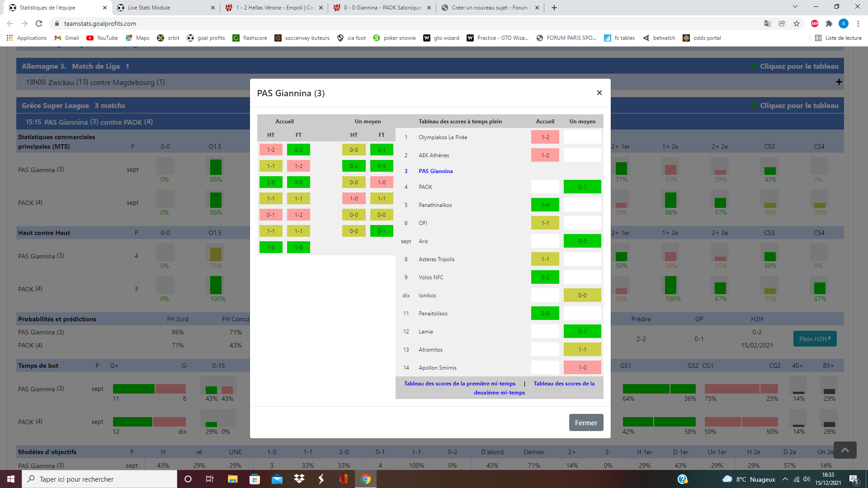Image resolution: width=868 pixels, height=488 pixels.
Task: Open gto wizard bookmark
Action: point(441,38)
